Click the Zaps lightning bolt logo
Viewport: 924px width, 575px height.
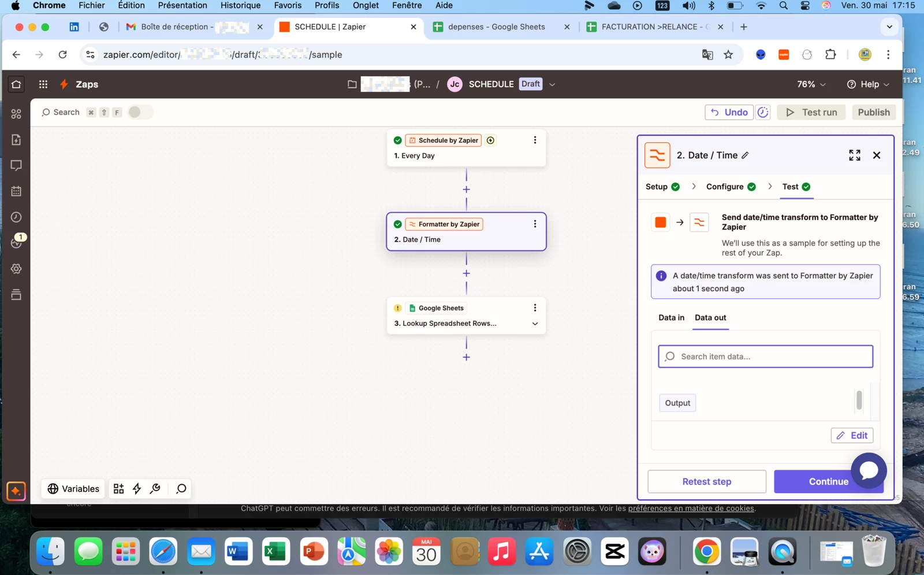click(64, 84)
